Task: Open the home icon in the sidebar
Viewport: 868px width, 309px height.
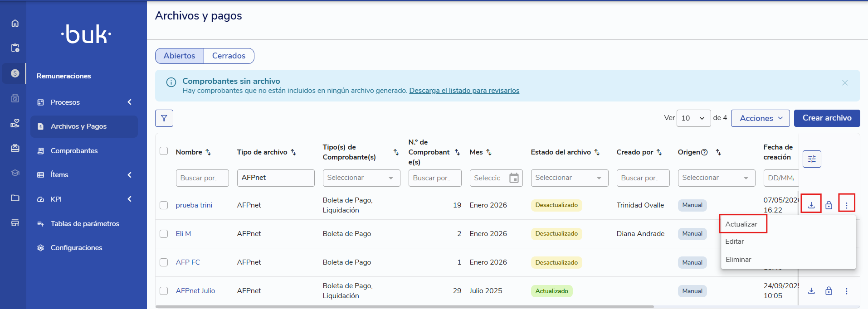Action: click(x=15, y=23)
